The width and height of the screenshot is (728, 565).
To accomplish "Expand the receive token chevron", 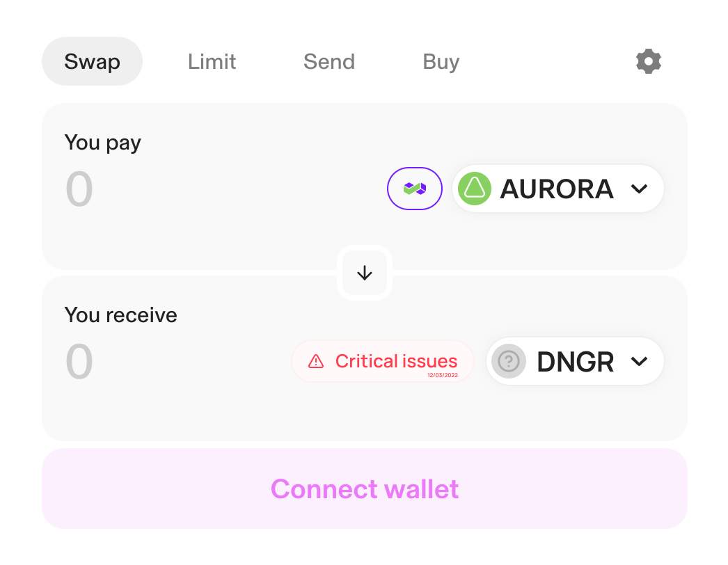I will tap(639, 361).
